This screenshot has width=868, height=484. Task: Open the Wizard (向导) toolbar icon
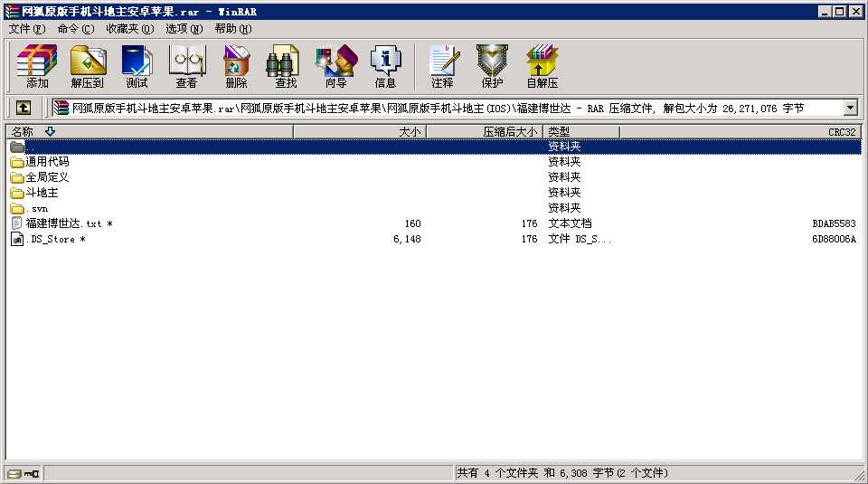coord(335,66)
